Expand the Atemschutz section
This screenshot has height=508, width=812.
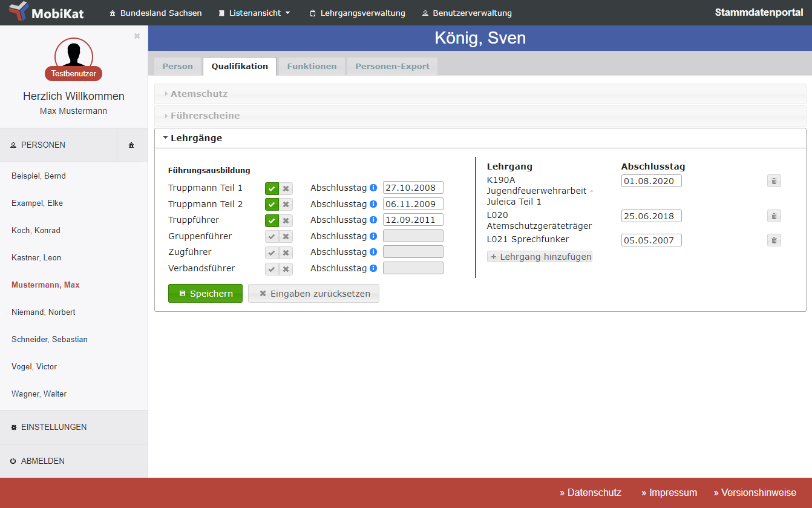coord(199,94)
